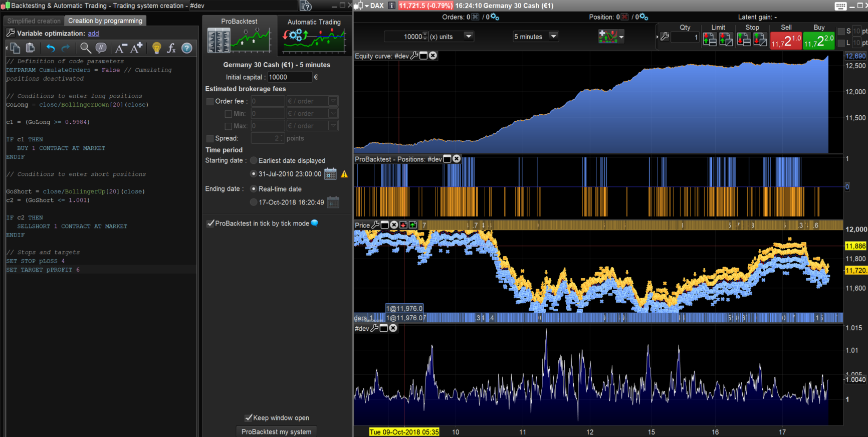
Task: Click the Variable optimization add link
Action: (x=94, y=34)
